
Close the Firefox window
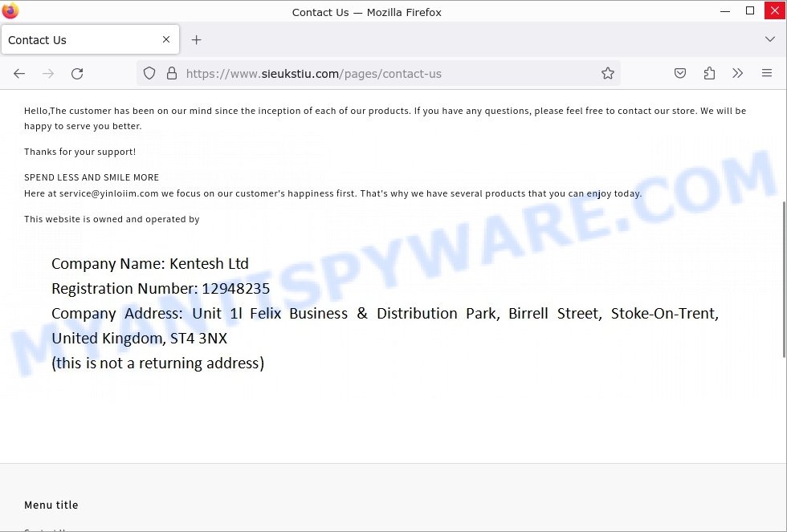pyautogui.click(x=775, y=10)
